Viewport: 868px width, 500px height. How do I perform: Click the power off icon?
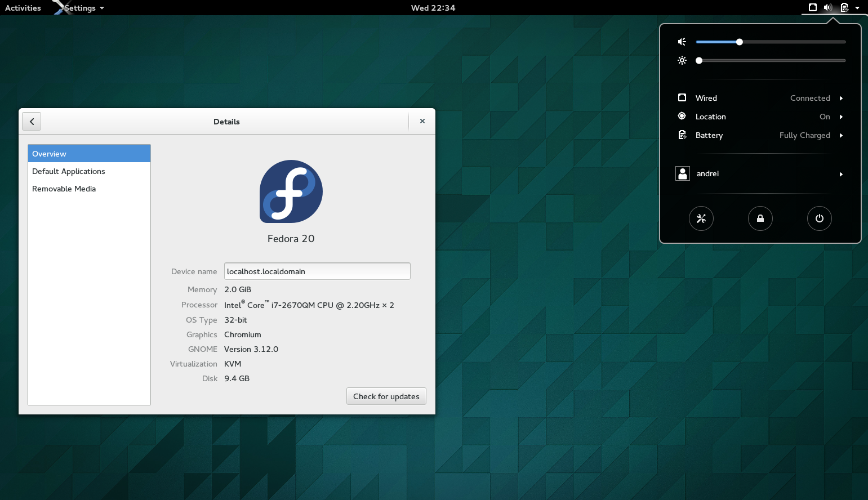[820, 218]
